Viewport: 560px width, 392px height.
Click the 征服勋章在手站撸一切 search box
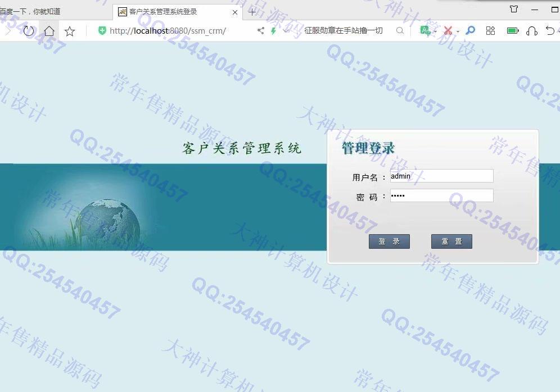click(x=344, y=31)
